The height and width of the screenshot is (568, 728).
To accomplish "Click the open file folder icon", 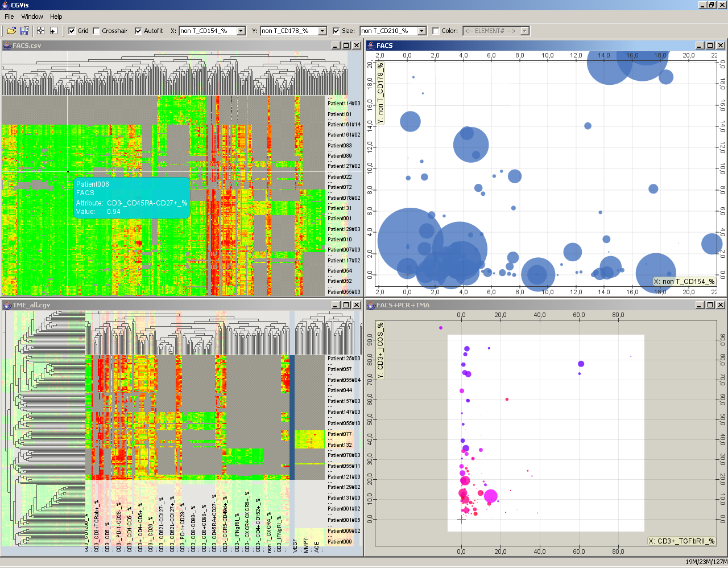I will 11,31.
